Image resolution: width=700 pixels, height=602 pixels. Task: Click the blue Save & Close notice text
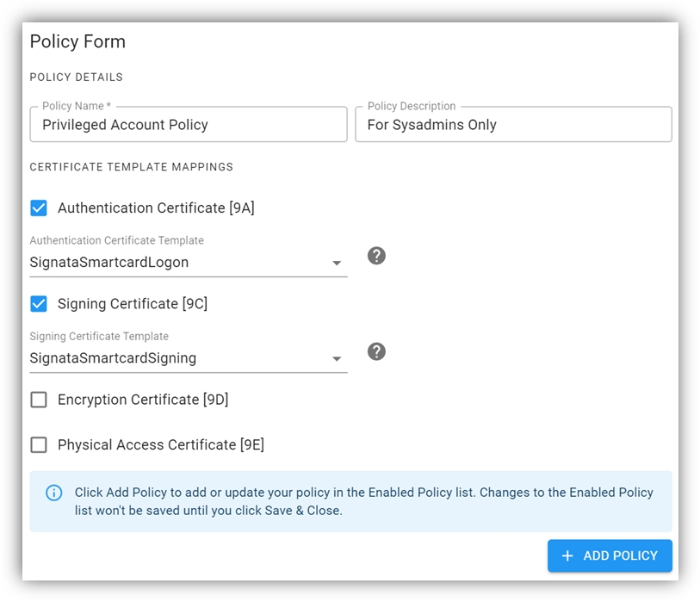363,501
